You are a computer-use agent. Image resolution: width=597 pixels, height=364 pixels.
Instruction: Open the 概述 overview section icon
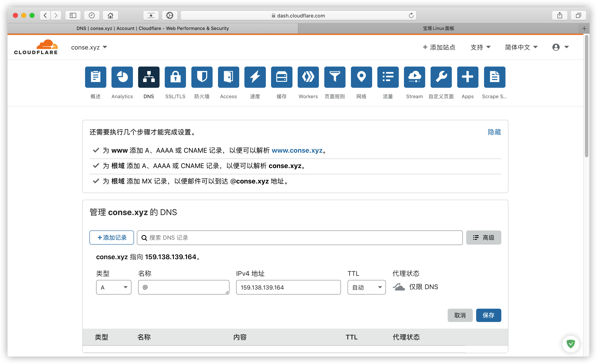(95, 77)
